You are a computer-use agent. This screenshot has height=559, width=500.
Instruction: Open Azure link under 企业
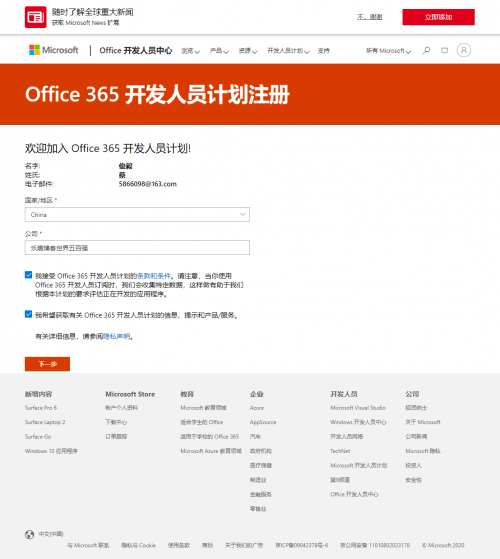[257, 407]
